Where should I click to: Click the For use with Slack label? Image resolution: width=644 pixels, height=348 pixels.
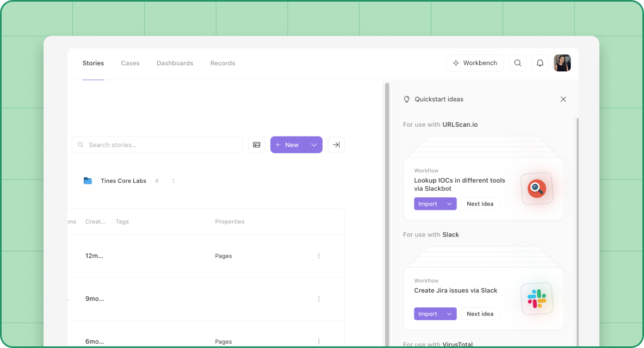pos(431,235)
